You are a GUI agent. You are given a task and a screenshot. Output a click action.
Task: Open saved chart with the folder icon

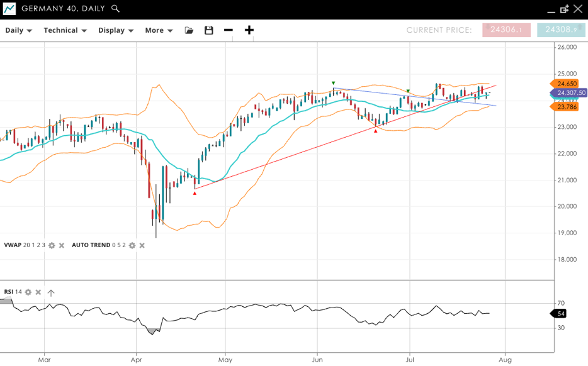click(x=189, y=30)
